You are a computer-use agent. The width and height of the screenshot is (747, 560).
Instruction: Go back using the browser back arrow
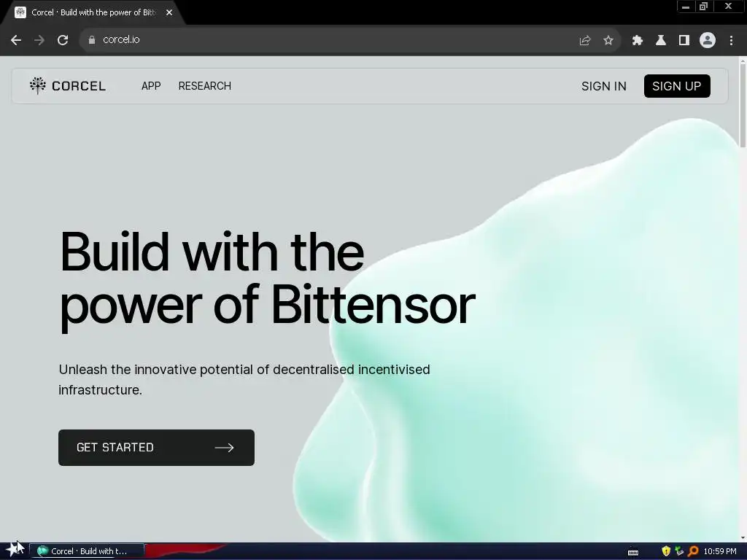coord(16,40)
